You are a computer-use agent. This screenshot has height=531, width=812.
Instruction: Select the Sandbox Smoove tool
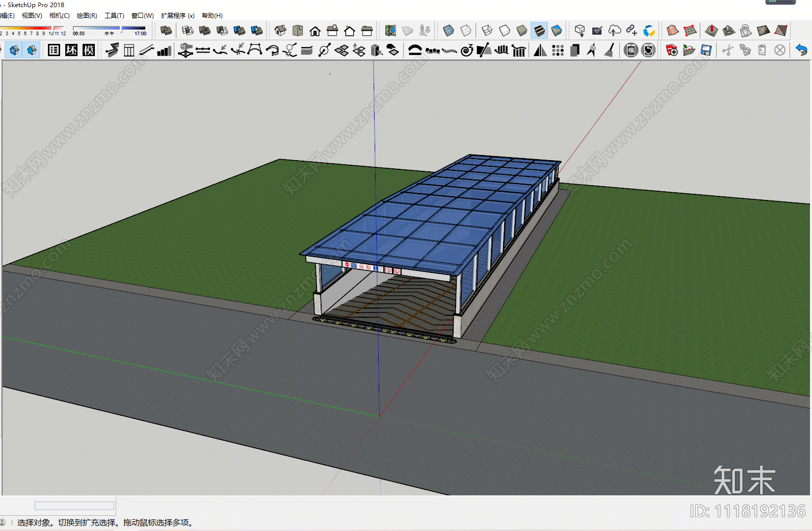(x=712, y=31)
